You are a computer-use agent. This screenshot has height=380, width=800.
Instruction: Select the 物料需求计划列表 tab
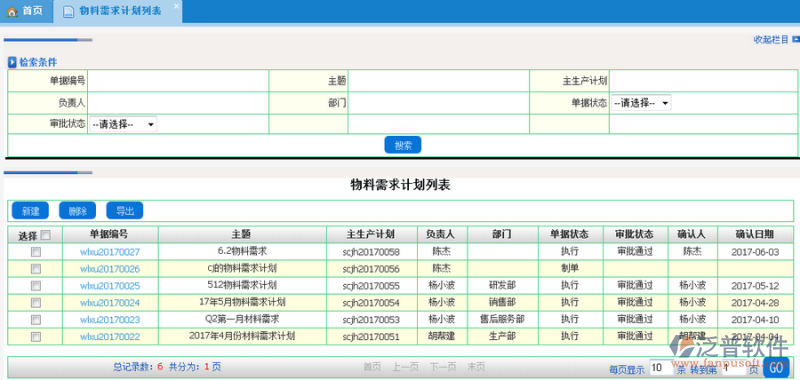pos(117,11)
